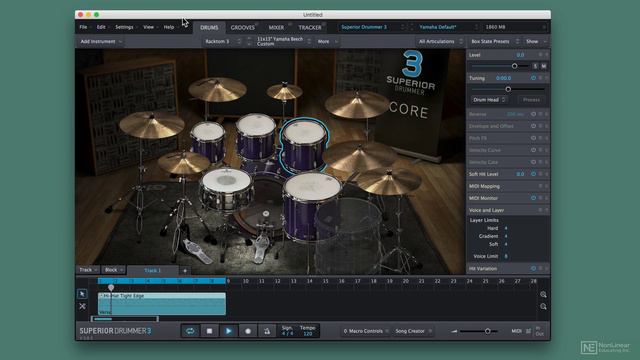The image size is (640, 360).
Task: Start playback with the play button
Action: [x=229, y=331]
